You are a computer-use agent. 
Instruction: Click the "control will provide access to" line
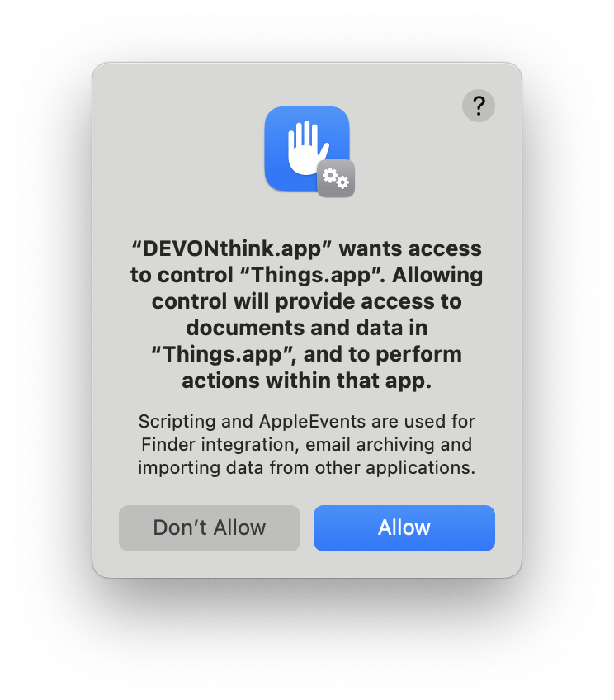(x=306, y=301)
